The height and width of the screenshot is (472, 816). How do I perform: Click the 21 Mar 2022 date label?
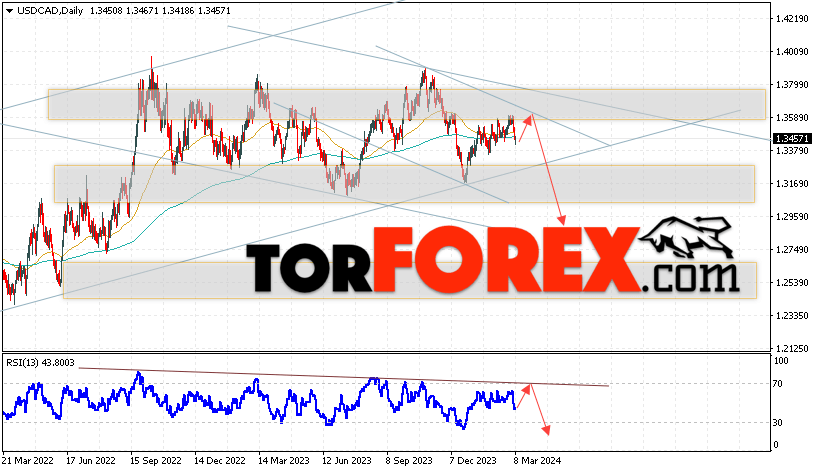(x=28, y=461)
